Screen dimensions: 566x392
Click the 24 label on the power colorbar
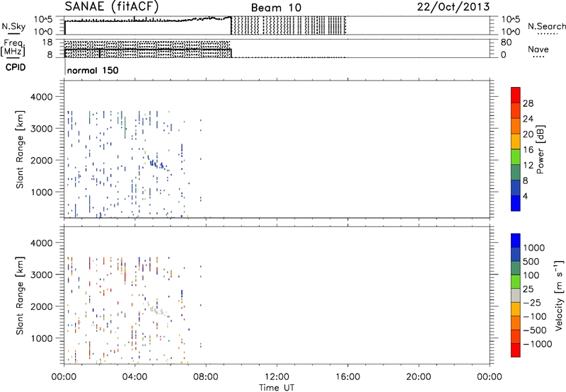point(528,119)
